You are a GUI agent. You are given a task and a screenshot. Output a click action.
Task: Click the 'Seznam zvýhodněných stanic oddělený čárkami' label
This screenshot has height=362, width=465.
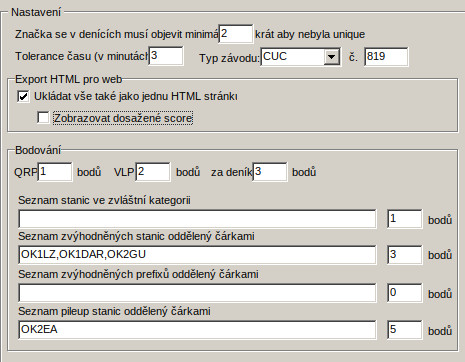coord(136,236)
